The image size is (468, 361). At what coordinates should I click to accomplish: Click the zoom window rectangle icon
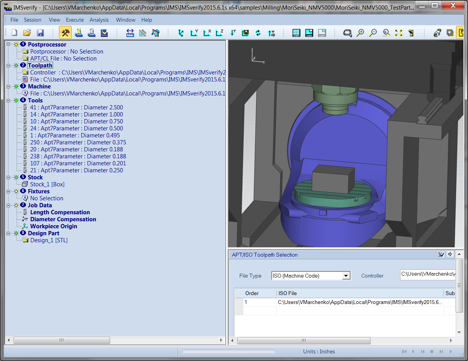tap(347, 33)
